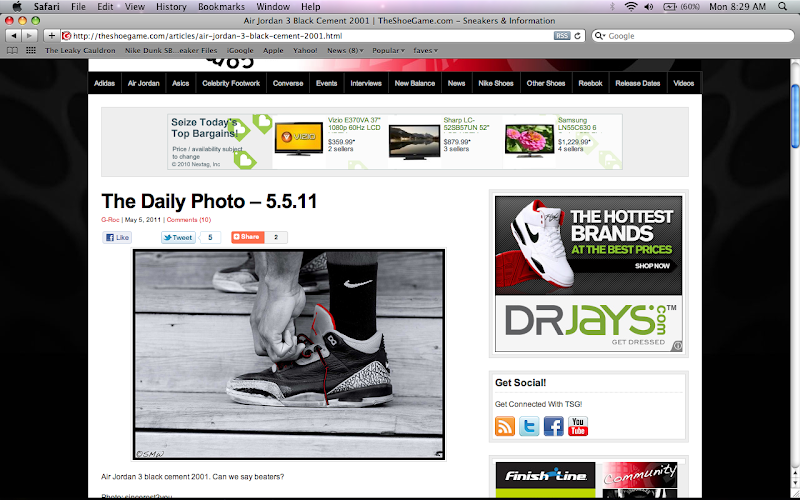This screenshot has width=800, height=500.
Task: Open the Vizio E370VA LCD ad listing
Action: click(354, 124)
